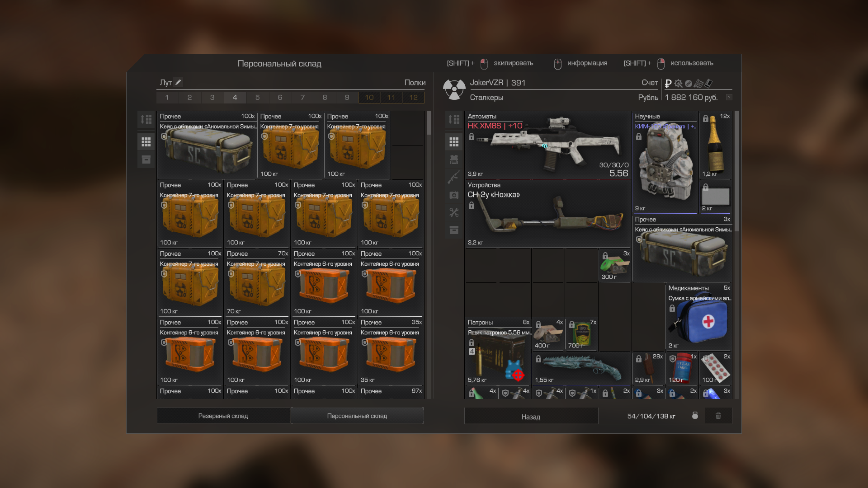This screenshot has width=868, height=488.
Task: Click the radiation faction emblem
Action: 454,89
